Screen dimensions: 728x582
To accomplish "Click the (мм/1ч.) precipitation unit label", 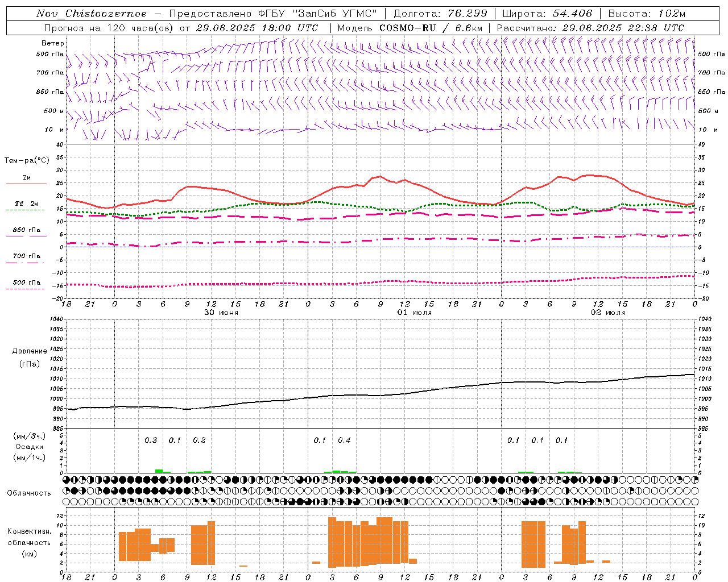I will 30,458.
